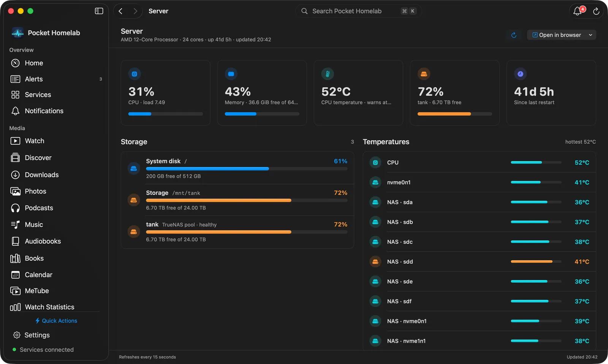
Task: Expand the Open in browser dropdown arrow
Action: point(591,35)
